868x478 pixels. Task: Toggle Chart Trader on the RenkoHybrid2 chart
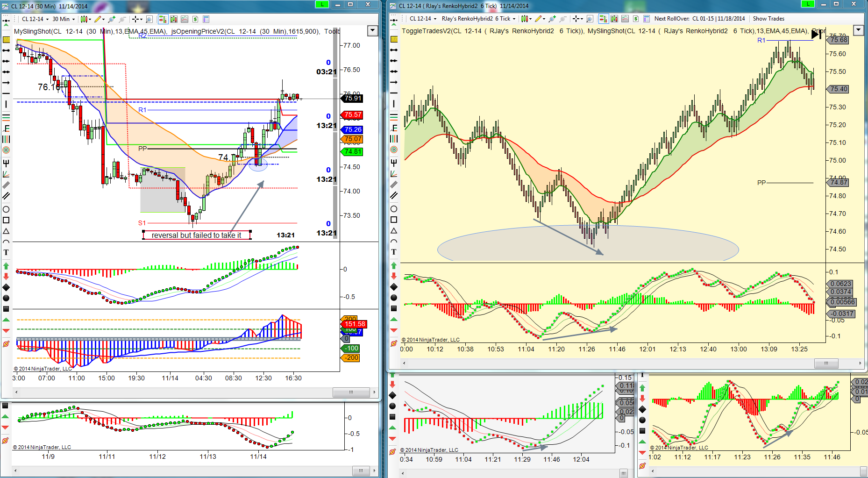(603, 19)
